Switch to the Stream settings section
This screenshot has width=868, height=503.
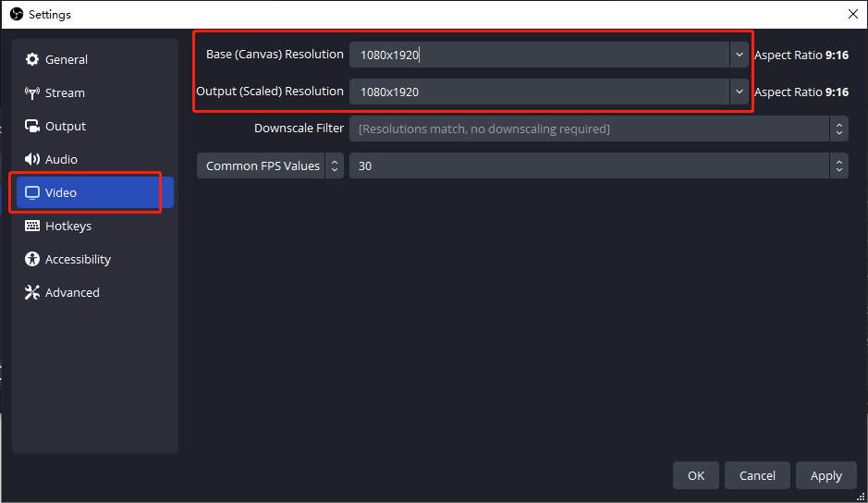point(95,92)
